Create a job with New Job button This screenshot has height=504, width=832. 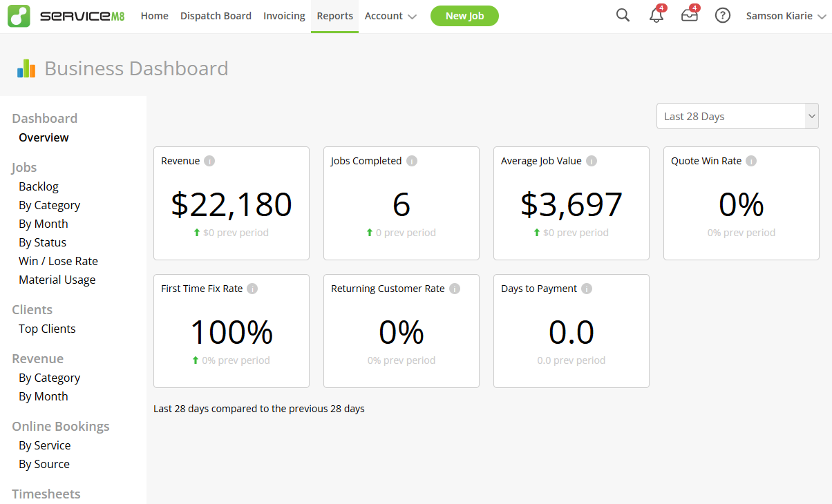point(464,16)
